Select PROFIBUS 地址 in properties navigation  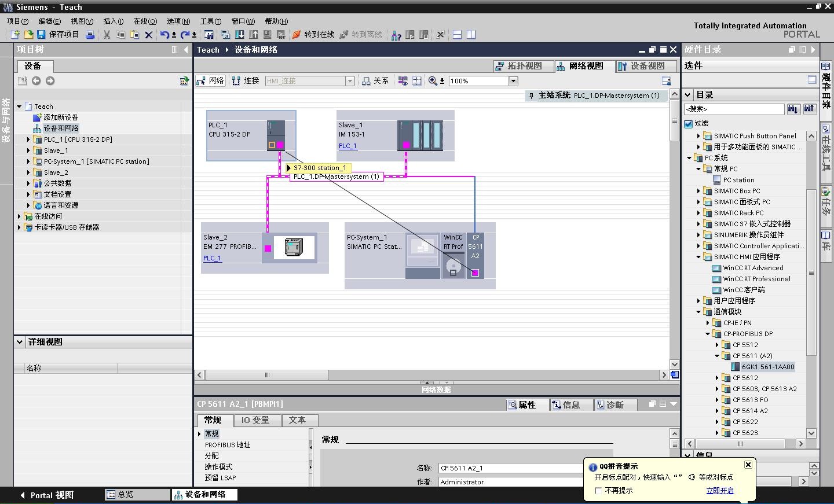pyautogui.click(x=228, y=445)
